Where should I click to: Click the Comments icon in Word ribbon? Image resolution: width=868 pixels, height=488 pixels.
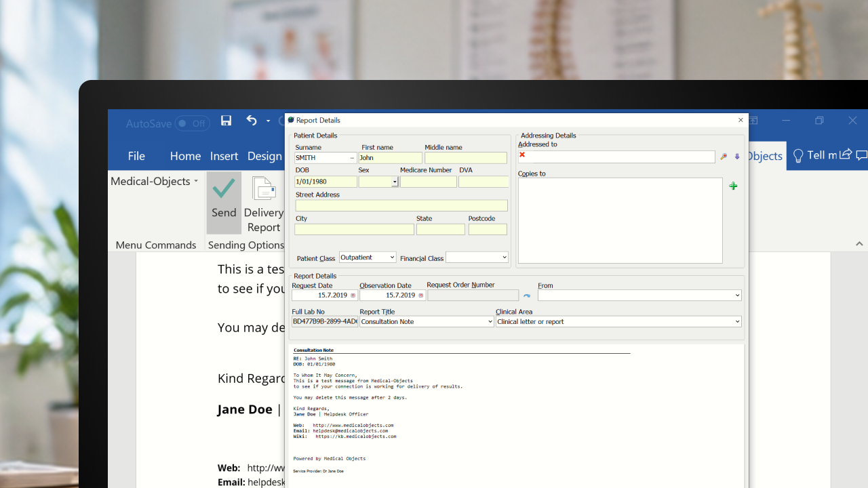pyautogui.click(x=862, y=155)
